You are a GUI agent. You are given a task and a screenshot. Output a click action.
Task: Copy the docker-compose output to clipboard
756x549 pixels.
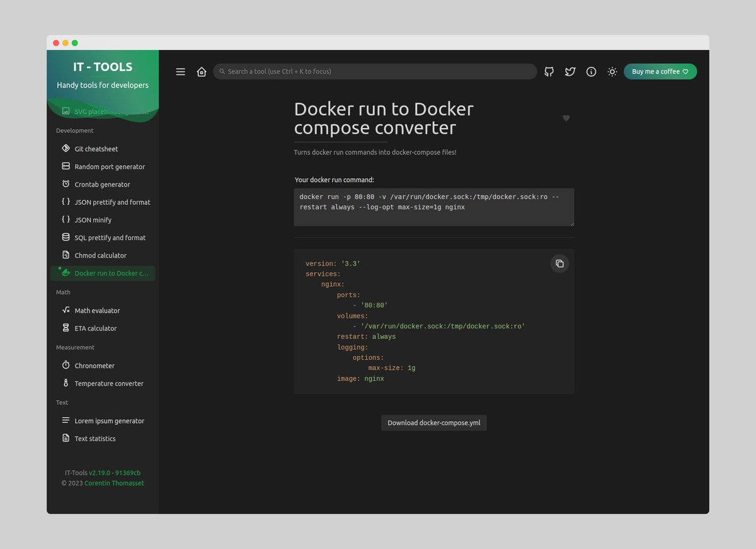(x=559, y=263)
